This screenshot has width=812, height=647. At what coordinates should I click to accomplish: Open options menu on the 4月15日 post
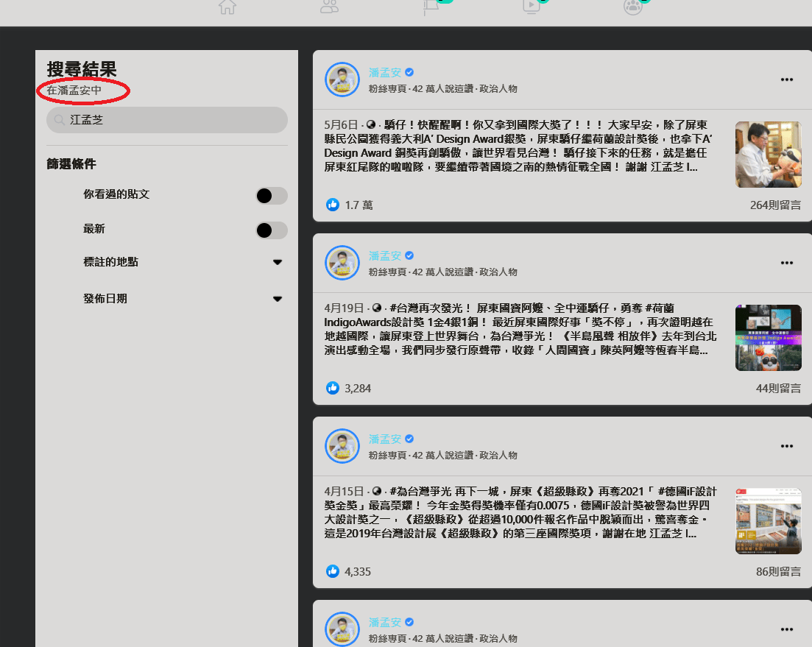787,446
